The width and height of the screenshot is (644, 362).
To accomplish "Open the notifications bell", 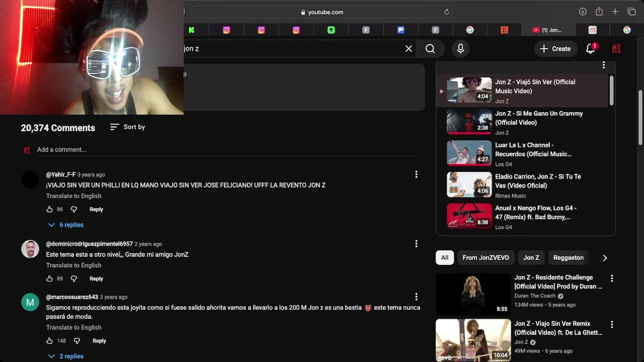I will [x=591, y=48].
